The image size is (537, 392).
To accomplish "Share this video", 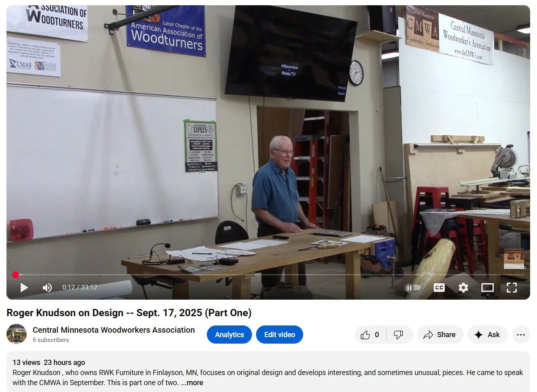I will point(439,335).
